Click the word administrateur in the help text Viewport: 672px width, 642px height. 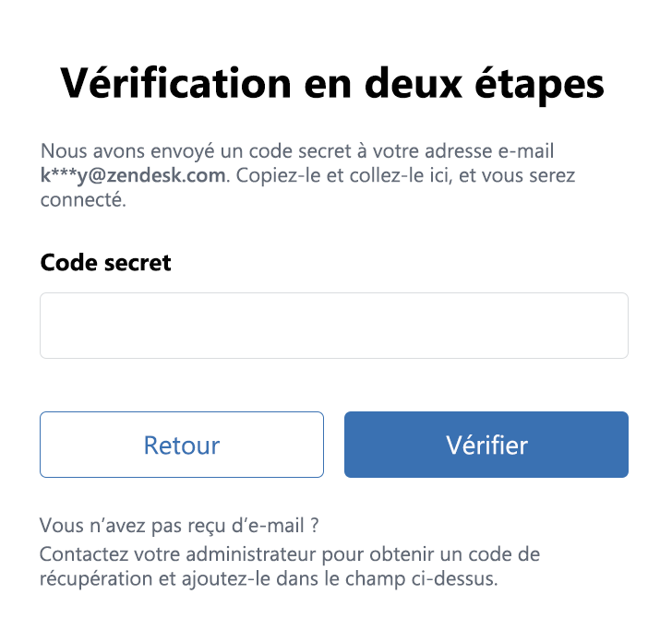coord(251,554)
